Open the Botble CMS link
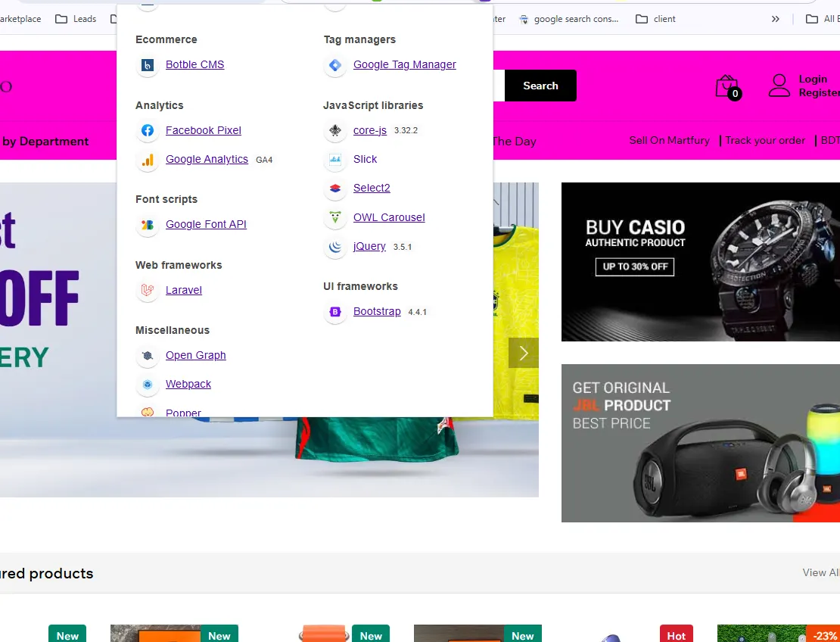Viewport: 840px width, 642px height. click(x=195, y=64)
